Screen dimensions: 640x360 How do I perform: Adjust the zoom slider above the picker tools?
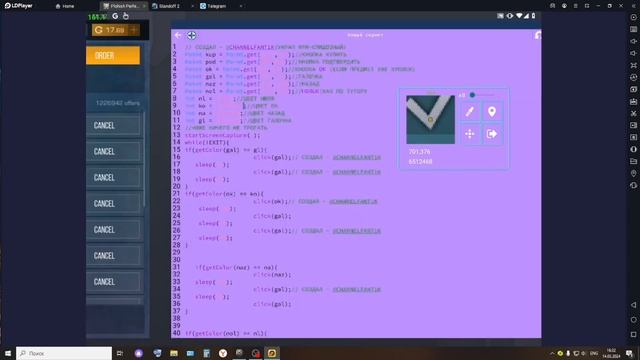click(x=482, y=95)
